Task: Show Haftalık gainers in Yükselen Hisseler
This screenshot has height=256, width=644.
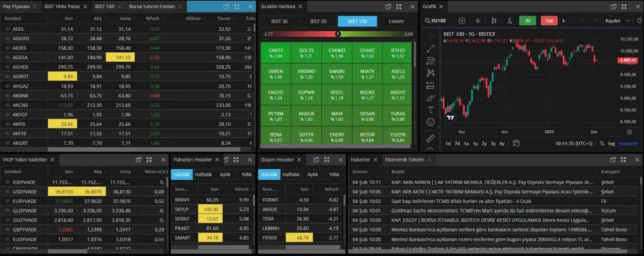Action: (x=203, y=174)
